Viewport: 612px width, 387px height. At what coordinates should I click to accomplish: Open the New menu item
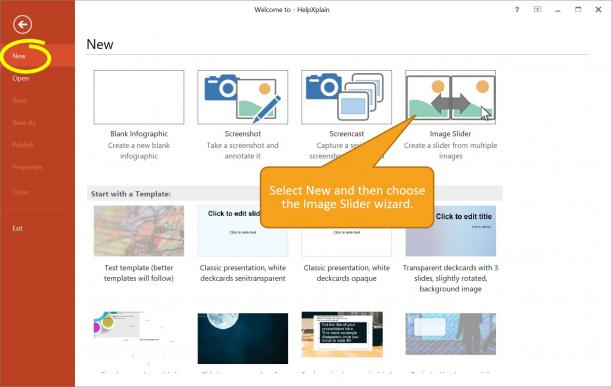pyautogui.click(x=19, y=56)
